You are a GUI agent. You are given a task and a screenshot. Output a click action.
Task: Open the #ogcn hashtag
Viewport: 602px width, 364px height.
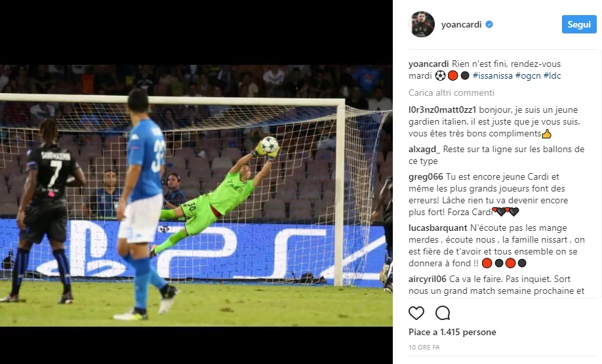coord(528,75)
